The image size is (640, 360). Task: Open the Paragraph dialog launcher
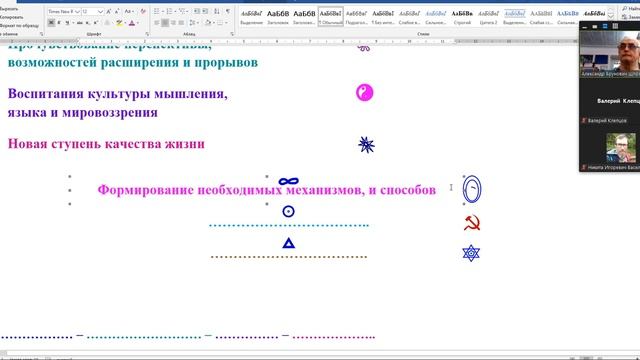pyautogui.click(x=232, y=34)
